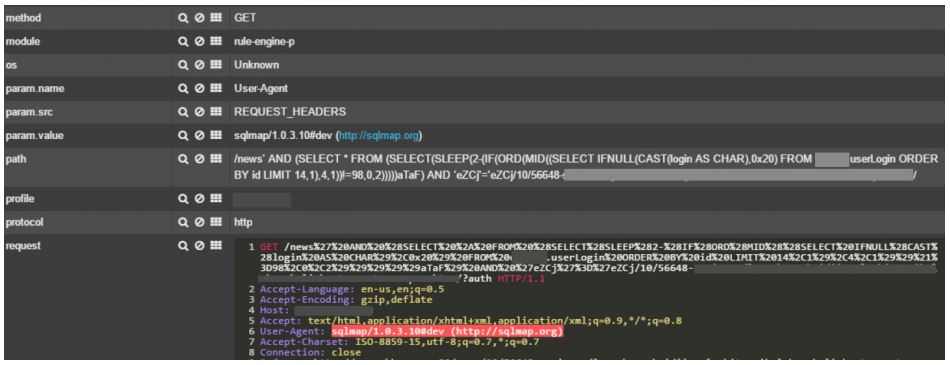Image resolution: width=950 pixels, height=365 pixels.
Task: Toggle table column for param.value field
Action: tap(216, 136)
